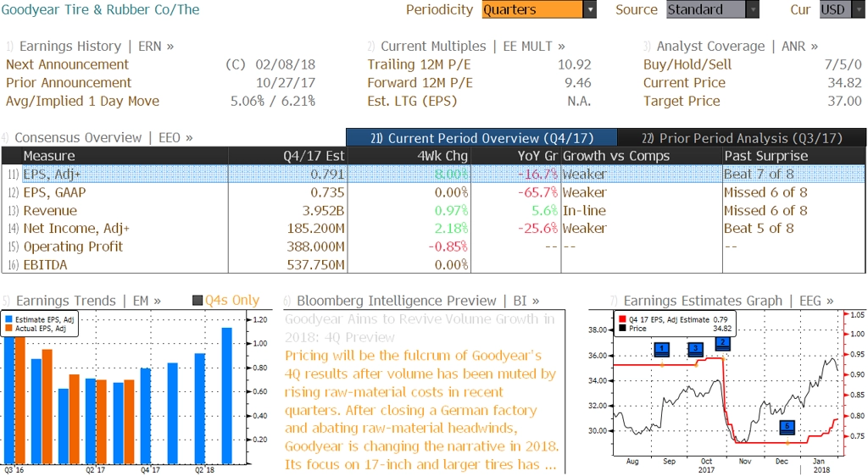This screenshot has width=868, height=476.
Task: Switch to Current Period Overview (Q4/17) tab
Action: point(481,138)
